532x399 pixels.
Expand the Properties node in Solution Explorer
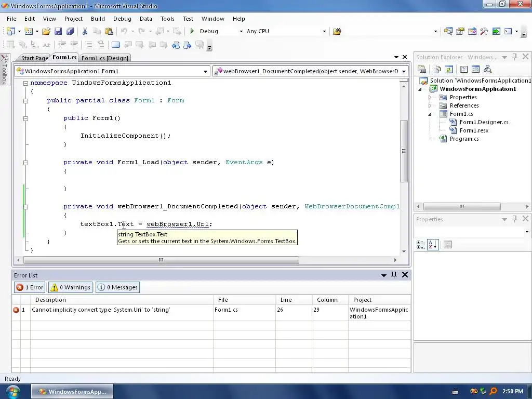pos(430,97)
